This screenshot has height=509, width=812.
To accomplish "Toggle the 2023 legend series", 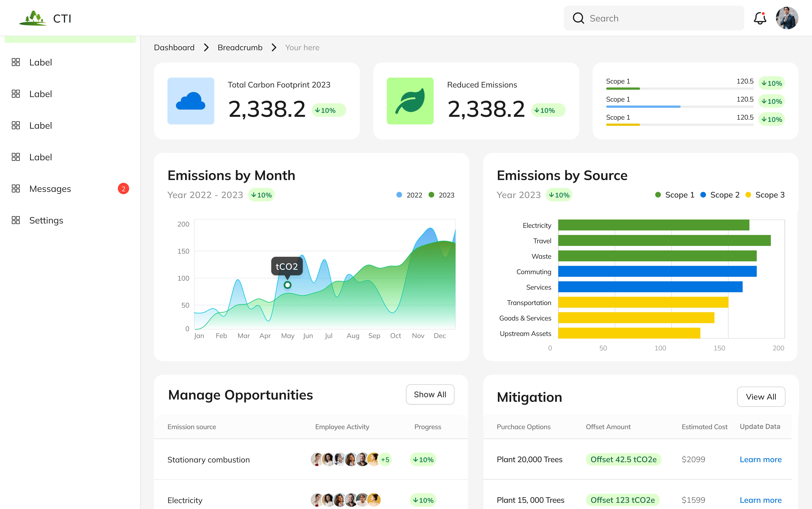I will point(441,195).
